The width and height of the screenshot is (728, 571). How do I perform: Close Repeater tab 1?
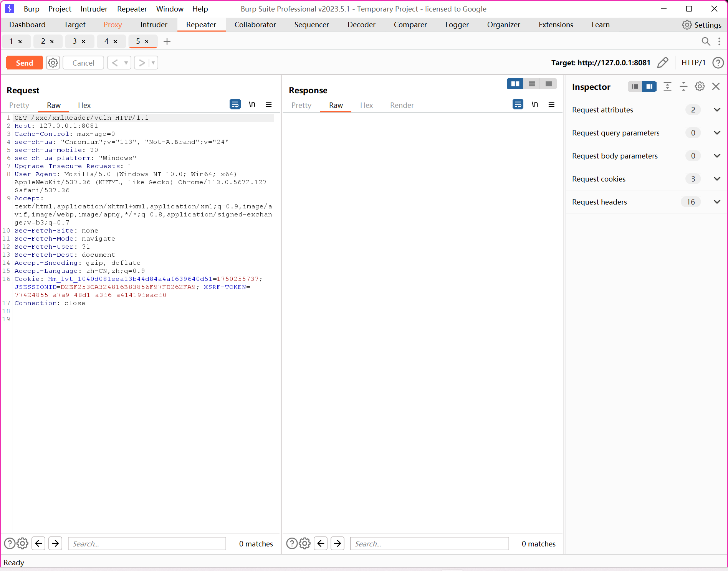coord(20,41)
